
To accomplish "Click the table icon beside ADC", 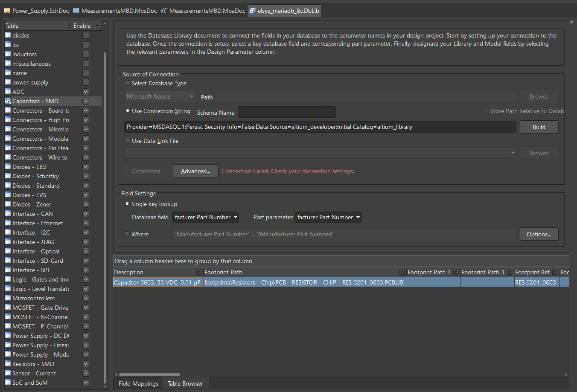I will (x=8, y=92).
